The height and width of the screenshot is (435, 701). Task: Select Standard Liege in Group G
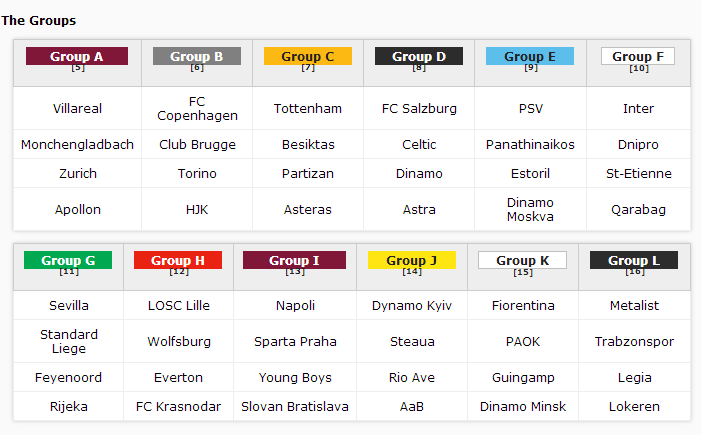tap(69, 342)
